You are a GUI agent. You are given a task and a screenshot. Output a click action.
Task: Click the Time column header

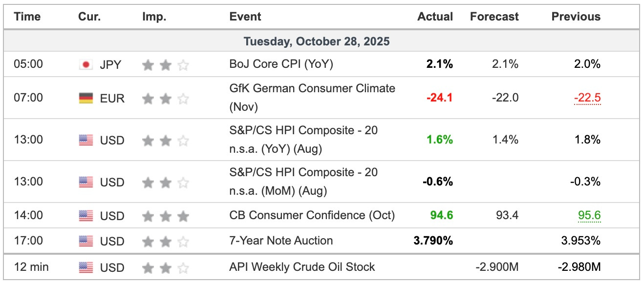pyautogui.click(x=27, y=17)
